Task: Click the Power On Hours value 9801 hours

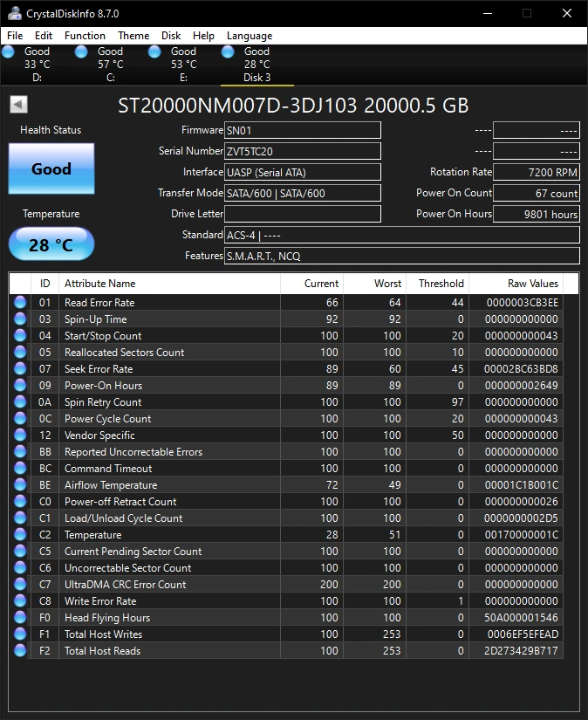Action: tap(537, 214)
